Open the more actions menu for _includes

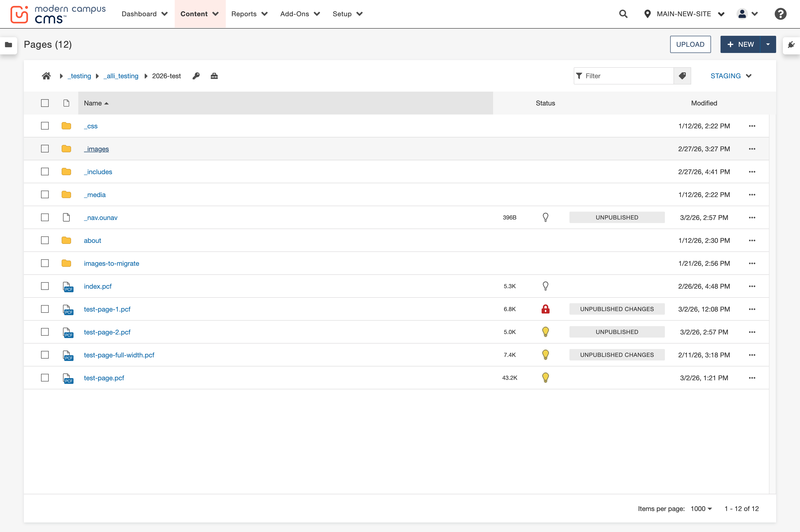752,172
